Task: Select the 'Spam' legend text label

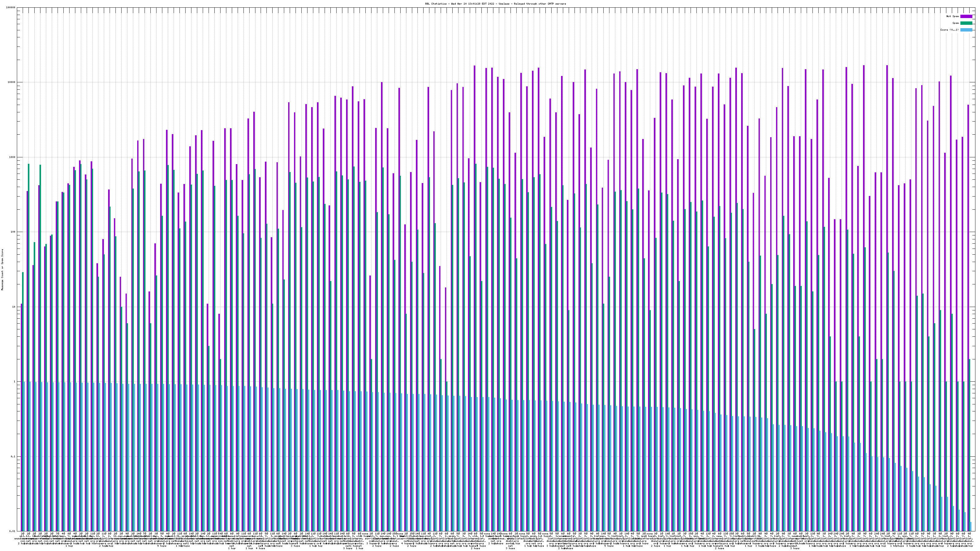Action: 956,23
